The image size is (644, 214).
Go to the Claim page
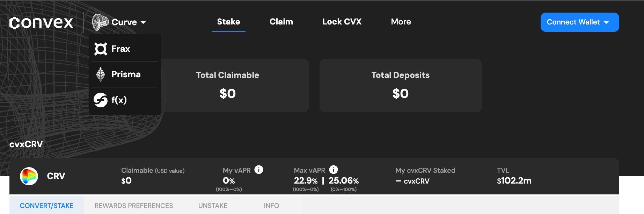(281, 22)
